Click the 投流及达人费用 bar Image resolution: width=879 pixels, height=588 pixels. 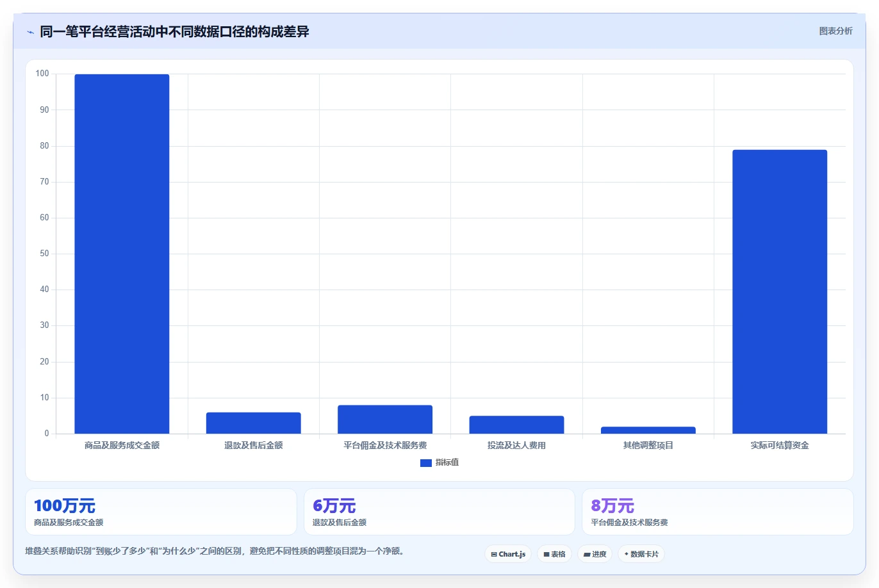[x=516, y=425]
